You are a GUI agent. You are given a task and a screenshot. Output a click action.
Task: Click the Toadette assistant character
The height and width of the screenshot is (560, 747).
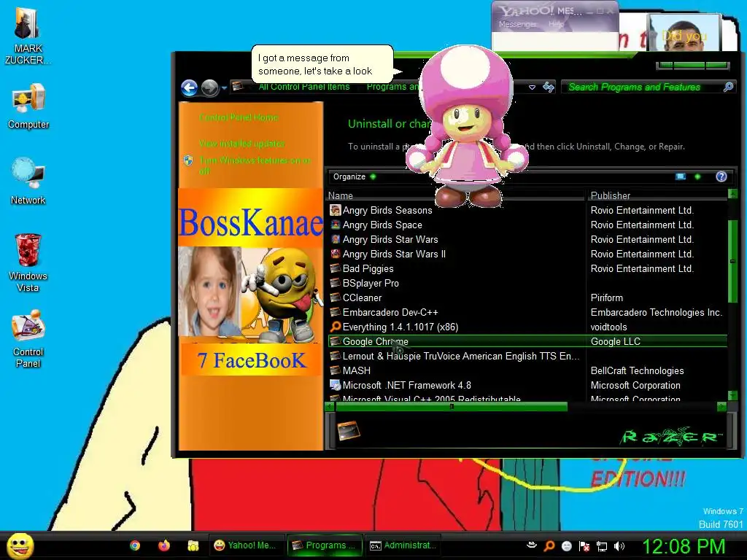coord(468,128)
